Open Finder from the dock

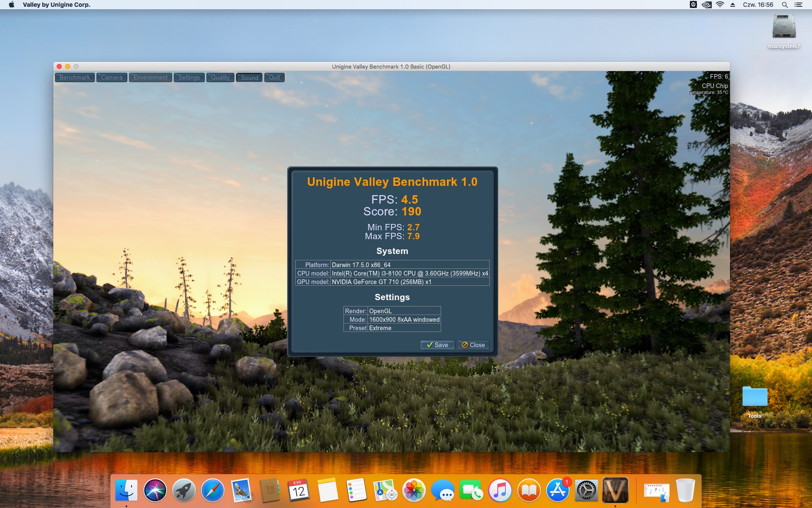point(126,490)
